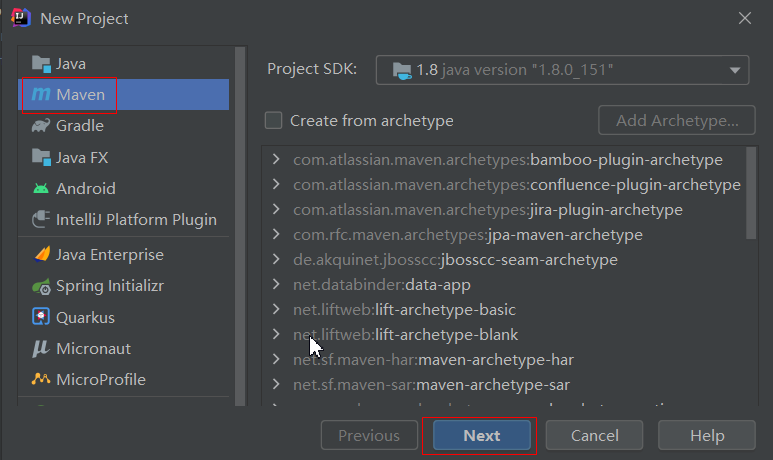Click the Java project type icon

[41, 64]
